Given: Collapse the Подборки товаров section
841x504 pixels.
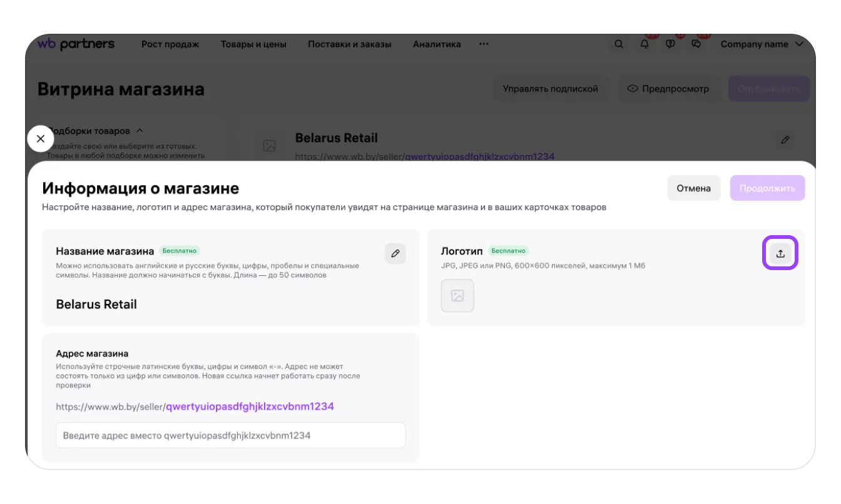Looking at the screenshot, I should point(140,131).
